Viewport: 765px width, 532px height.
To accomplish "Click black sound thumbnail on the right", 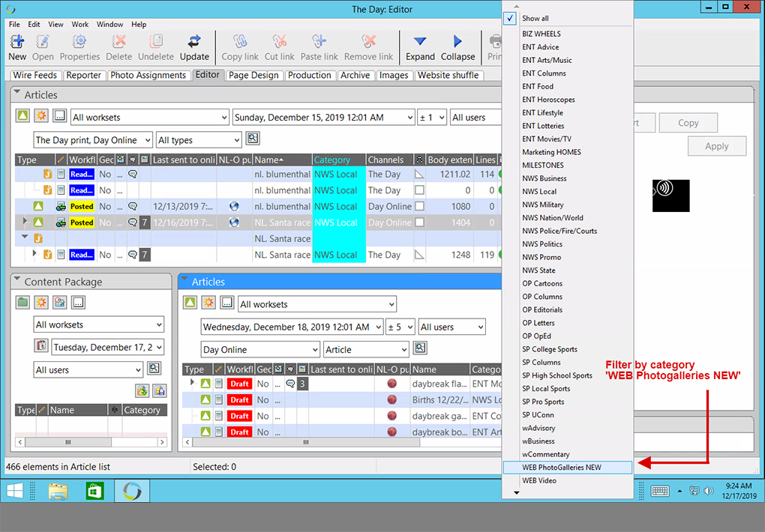I will point(670,196).
